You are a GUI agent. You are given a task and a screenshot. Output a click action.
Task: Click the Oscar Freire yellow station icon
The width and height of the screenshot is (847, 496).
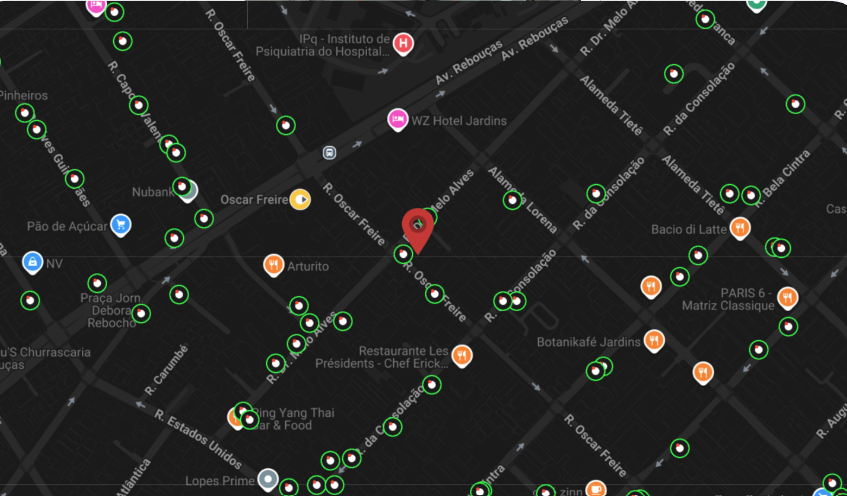300,200
